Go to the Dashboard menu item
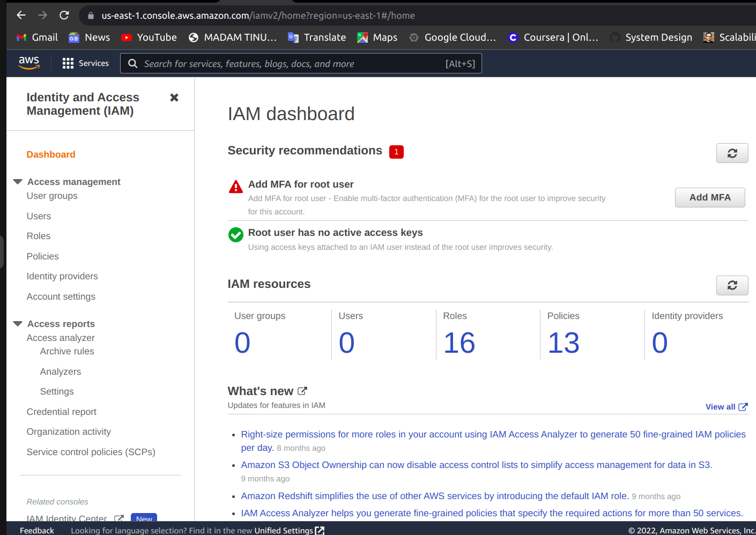 click(50, 154)
